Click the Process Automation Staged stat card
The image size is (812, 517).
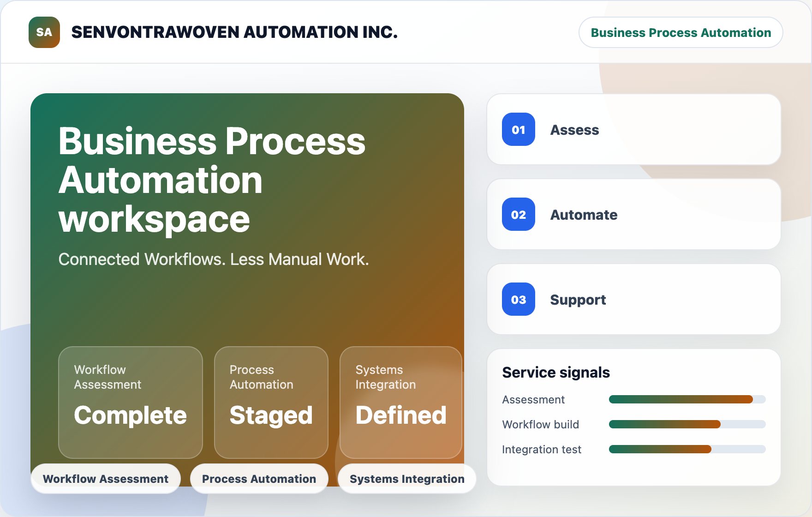tap(271, 403)
